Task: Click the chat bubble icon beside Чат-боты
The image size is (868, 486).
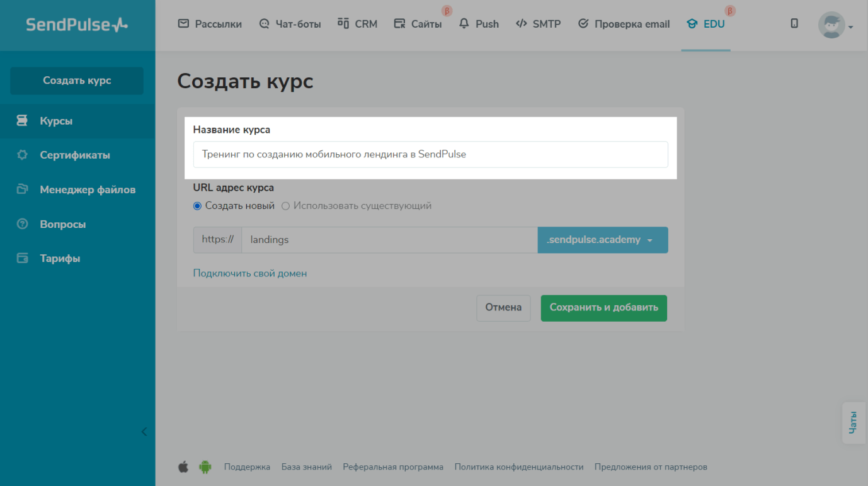Action: pos(264,24)
